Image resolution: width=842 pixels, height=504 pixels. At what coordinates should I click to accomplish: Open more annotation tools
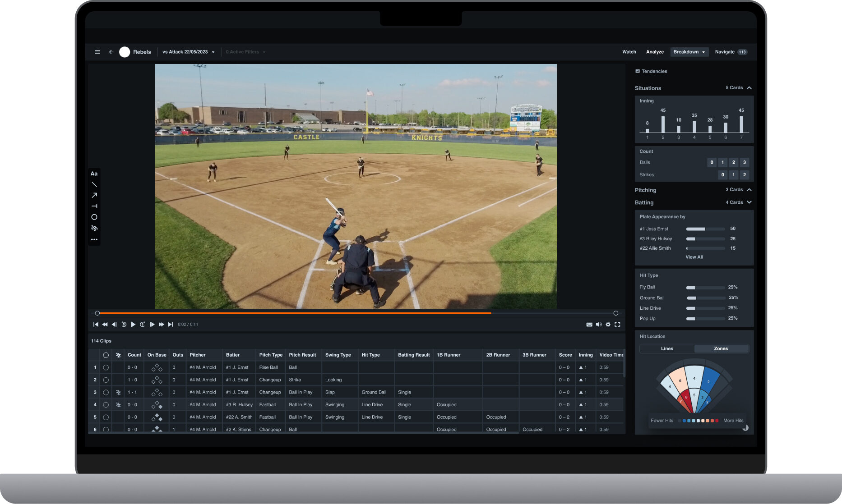[x=94, y=239]
